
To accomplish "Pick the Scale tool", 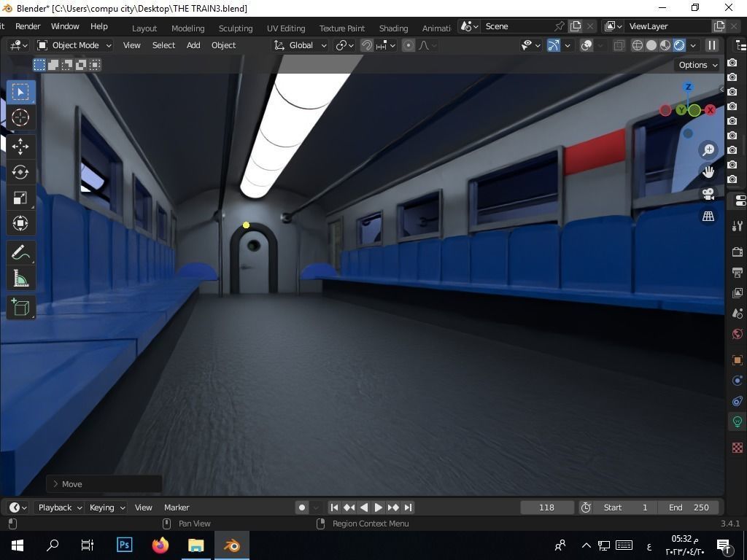I will [20, 198].
